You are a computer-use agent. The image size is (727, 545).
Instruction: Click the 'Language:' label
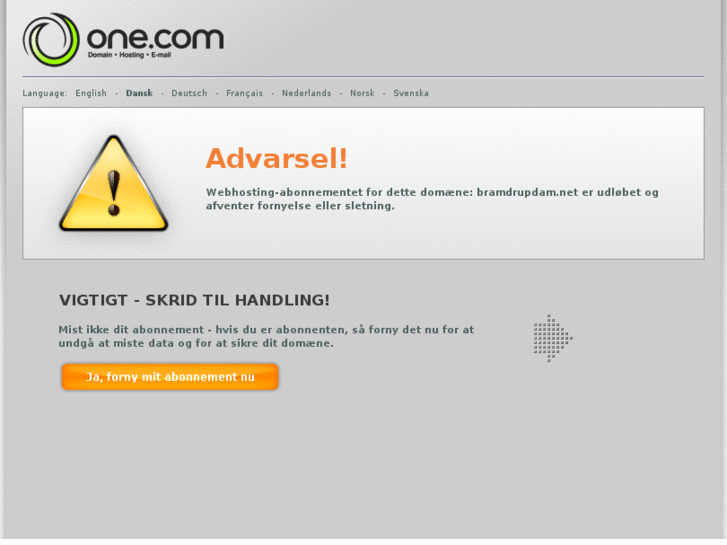45,93
